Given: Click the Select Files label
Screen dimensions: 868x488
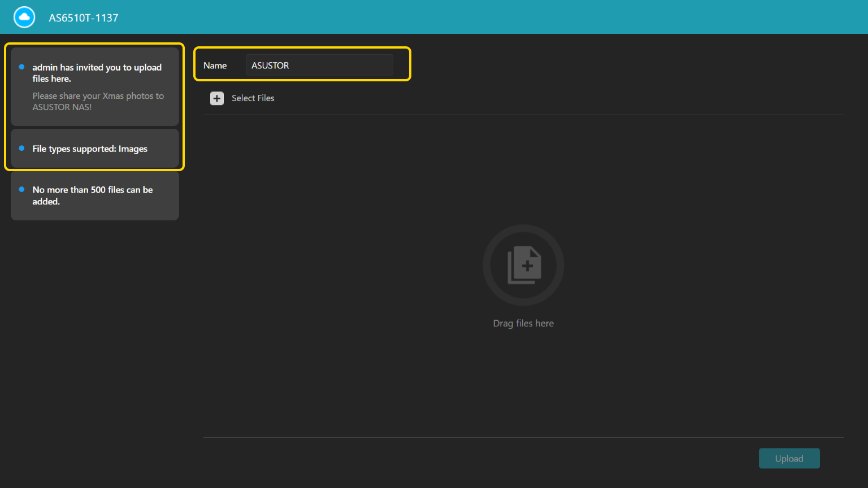Looking at the screenshot, I should point(253,98).
